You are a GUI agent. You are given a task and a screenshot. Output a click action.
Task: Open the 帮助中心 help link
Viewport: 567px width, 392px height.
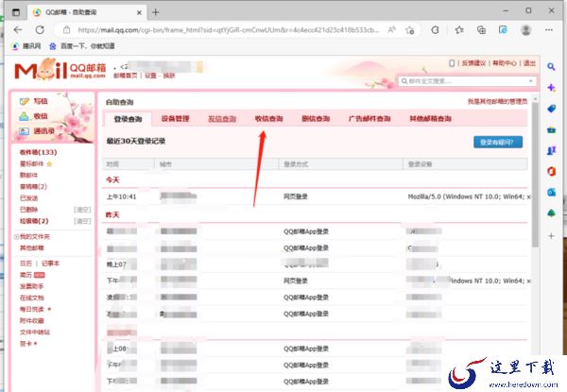(x=505, y=63)
